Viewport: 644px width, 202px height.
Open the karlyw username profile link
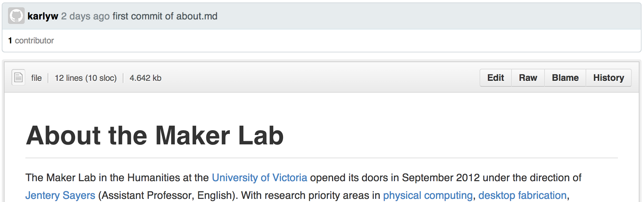43,16
